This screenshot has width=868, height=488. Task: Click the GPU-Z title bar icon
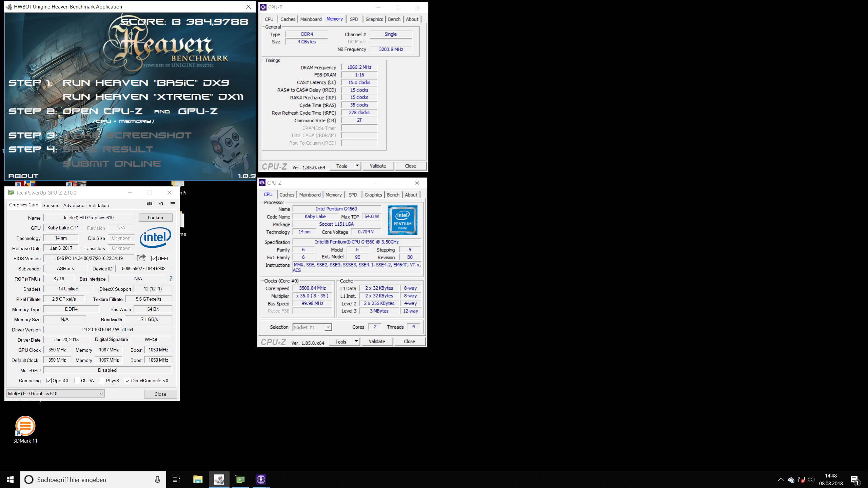[11, 192]
